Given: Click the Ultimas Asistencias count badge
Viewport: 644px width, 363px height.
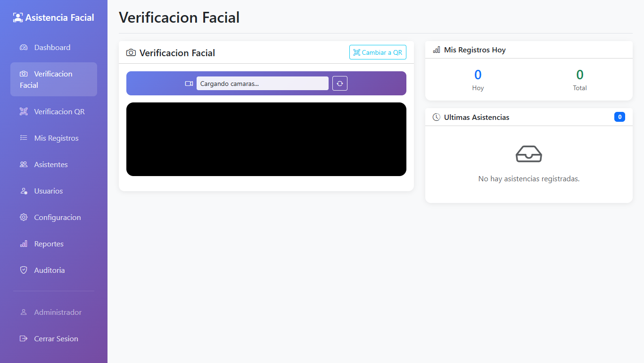Looking at the screenshot, I should (x=619, y=117).
